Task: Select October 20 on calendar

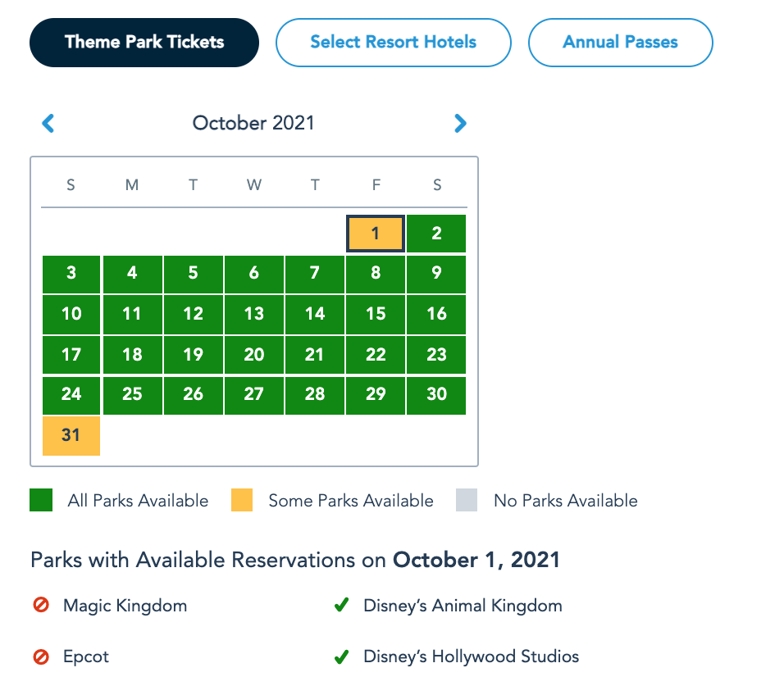Action: [x=254, y=354]
